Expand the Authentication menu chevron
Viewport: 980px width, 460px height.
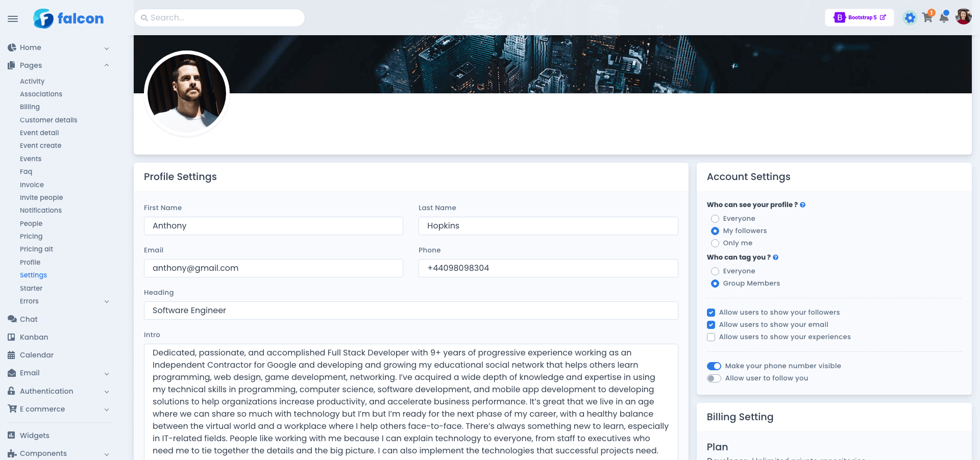[x=107, y=392]
